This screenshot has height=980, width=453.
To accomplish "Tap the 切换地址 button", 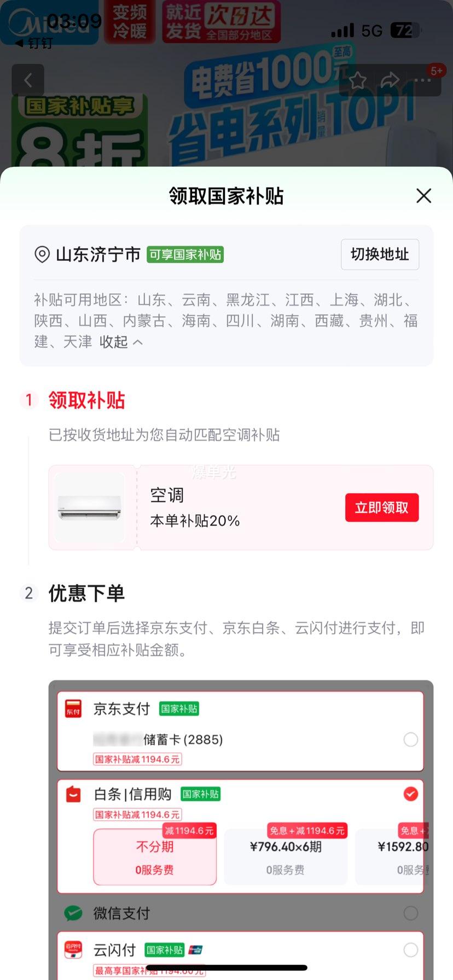I will click(380, 254).
